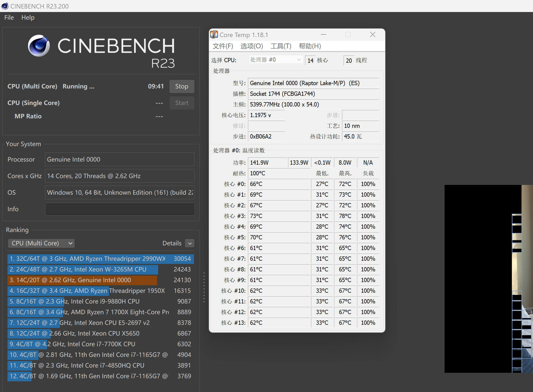Click the Start button for Single Core
The image size is (533, 392).
[x=182, y=103]
